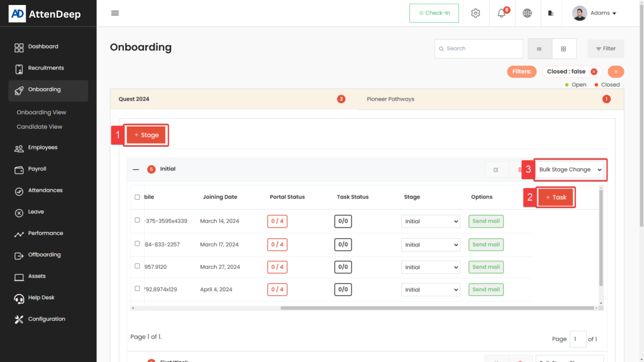The width and height of the screenshot is (644, 362).
Task: Click the + Stage button
Action: click(147, 135)
